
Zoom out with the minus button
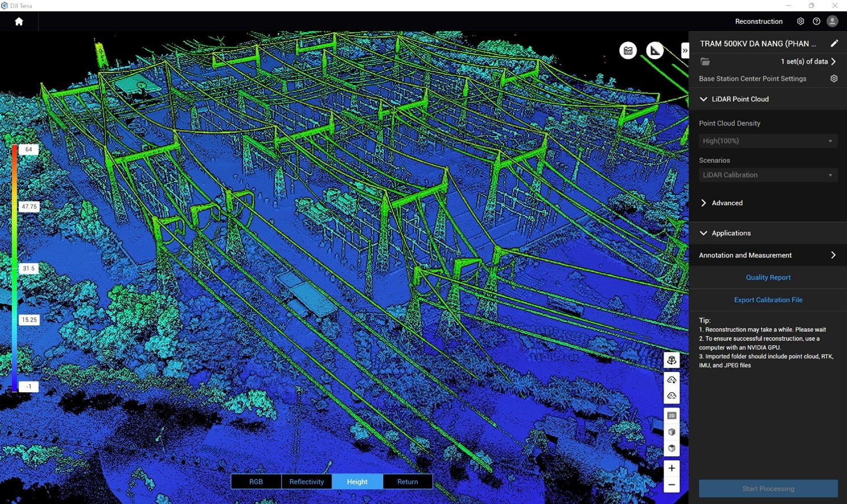[x=672, y=485]
